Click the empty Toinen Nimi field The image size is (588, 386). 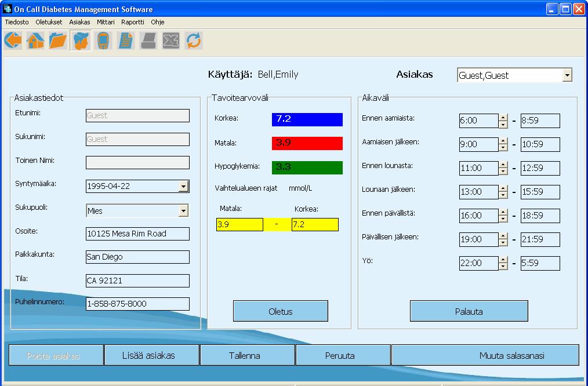137,163
